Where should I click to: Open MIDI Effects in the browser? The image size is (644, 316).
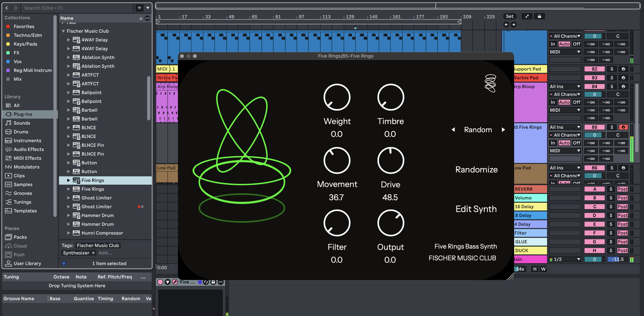27,158
